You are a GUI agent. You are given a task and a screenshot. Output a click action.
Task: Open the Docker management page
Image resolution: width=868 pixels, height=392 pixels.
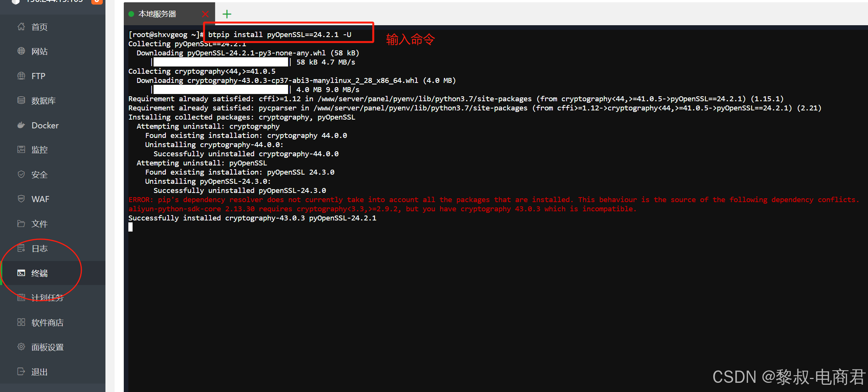[x=45, y=125]
